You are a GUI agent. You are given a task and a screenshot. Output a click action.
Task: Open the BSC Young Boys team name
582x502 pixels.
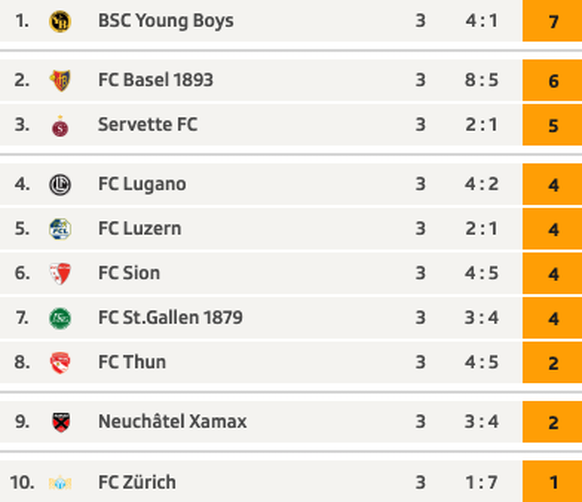pyautogui.click(x=166, y=21)
